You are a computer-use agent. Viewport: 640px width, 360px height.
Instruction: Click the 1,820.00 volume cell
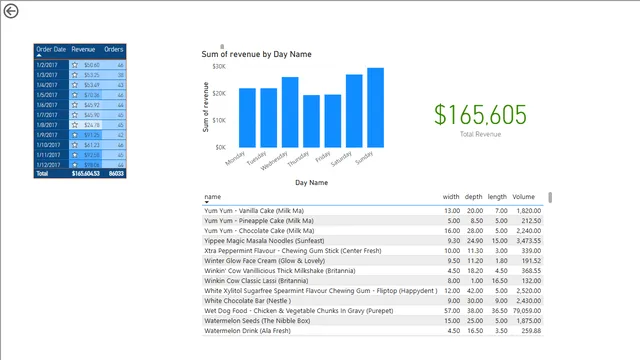tap(529, 211)
